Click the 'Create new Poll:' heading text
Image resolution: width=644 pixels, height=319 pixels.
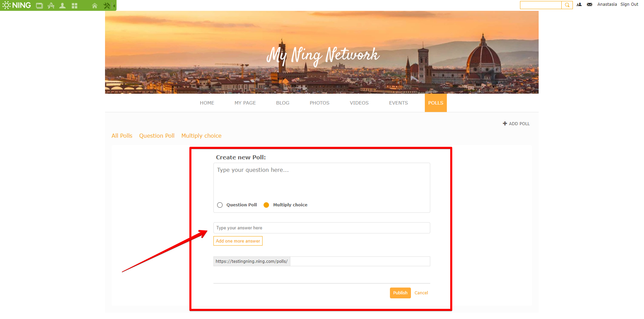241,157
